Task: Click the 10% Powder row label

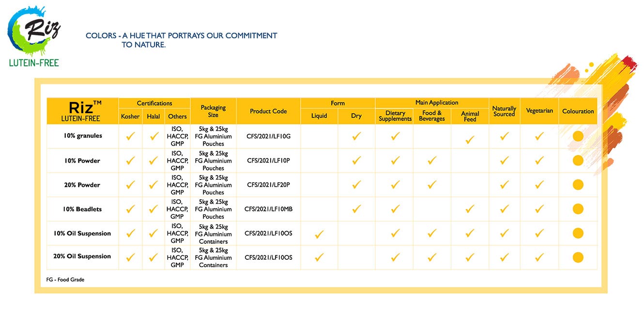Action: [x=82, y=161]
